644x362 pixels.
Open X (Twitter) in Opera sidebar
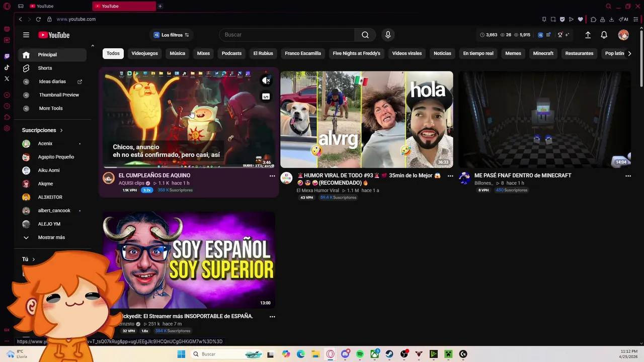7,78
